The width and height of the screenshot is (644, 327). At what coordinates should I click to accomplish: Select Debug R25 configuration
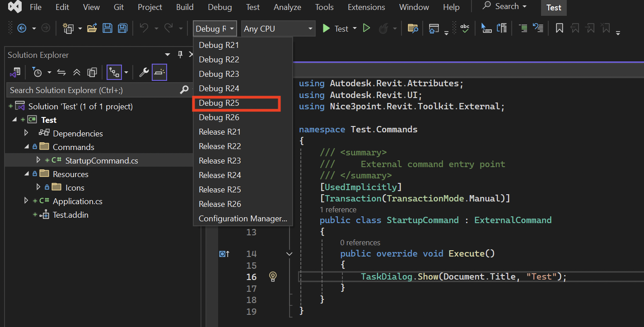[x=219, y=103]
